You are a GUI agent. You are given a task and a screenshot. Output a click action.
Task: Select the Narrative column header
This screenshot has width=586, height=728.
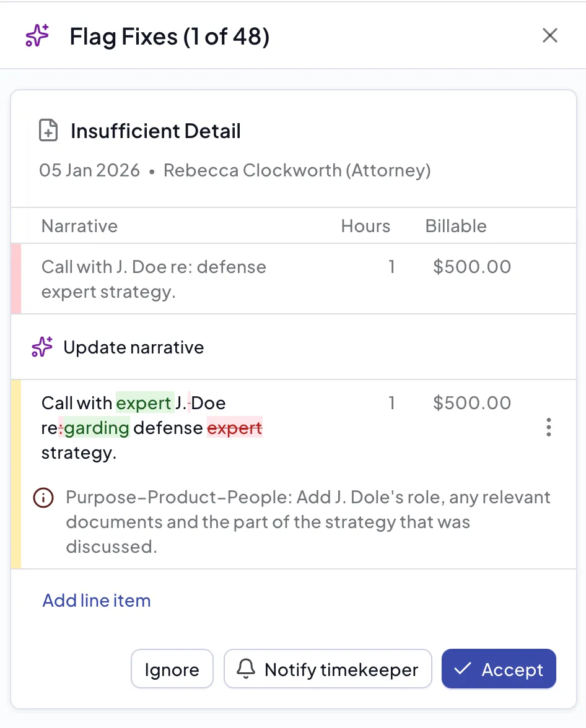pyautogui.click(x=79, y=226)
